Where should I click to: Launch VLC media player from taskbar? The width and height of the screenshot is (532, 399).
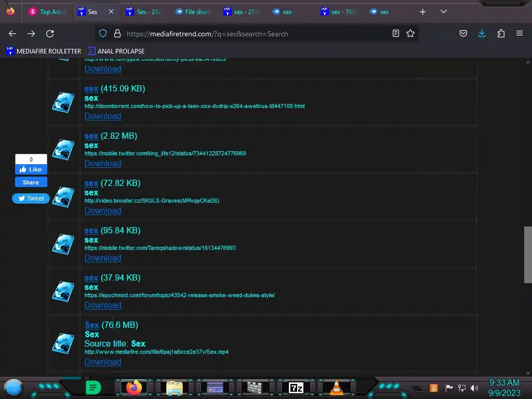337,388
